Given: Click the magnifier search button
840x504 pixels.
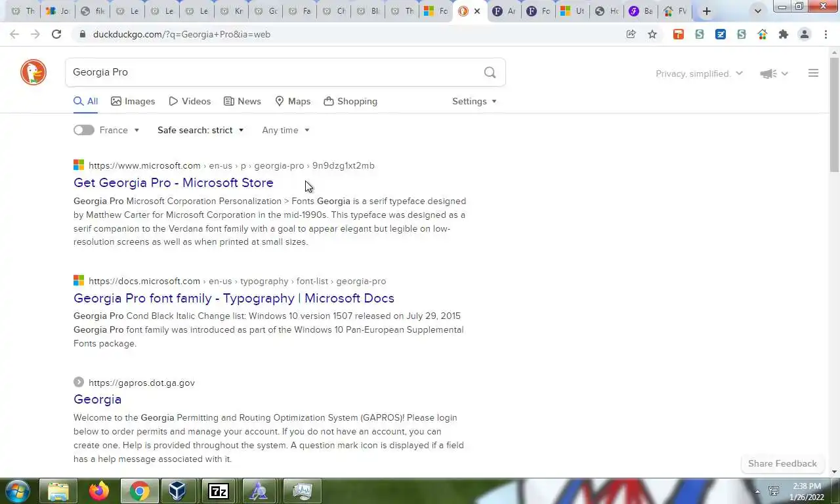Looking at the screenshot, I should (490, 72).
